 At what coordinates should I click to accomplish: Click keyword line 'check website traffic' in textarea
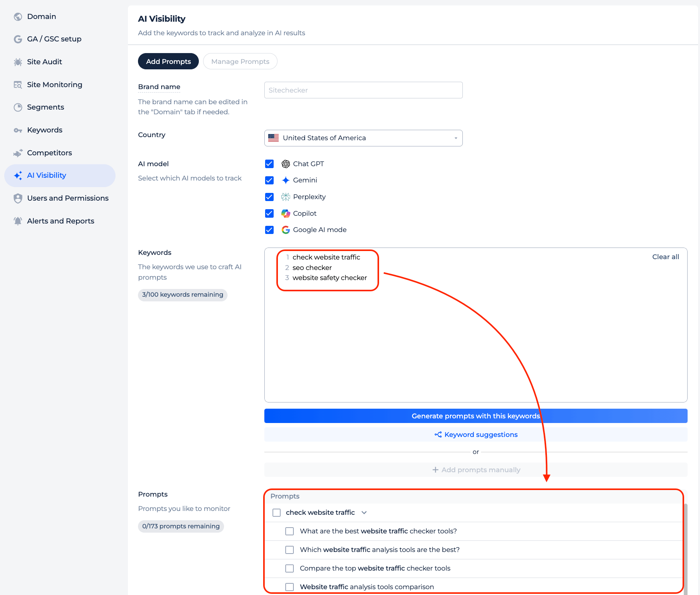(326, 257)
